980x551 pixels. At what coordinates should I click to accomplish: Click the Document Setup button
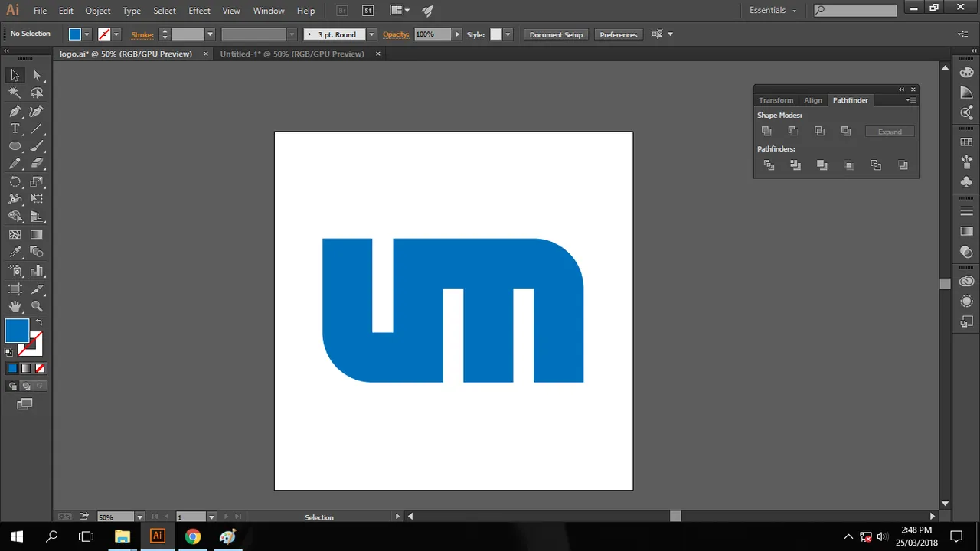(x=556, y=34)
